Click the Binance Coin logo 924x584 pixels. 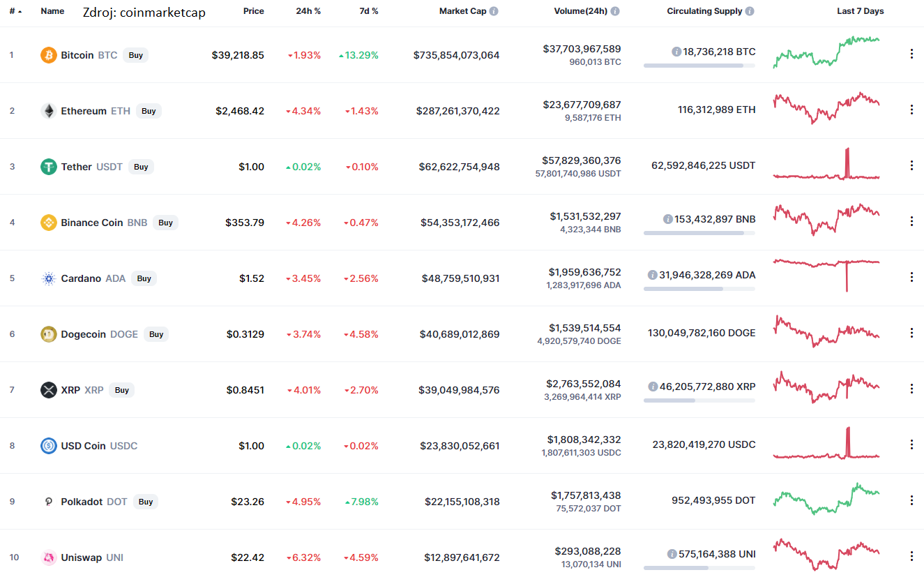pos(47,222)
